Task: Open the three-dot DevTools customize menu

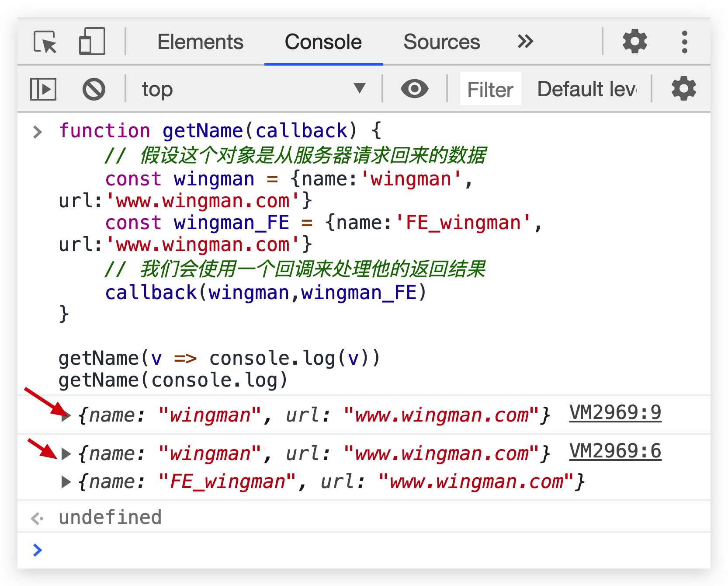Action: [x=684, y=42]
